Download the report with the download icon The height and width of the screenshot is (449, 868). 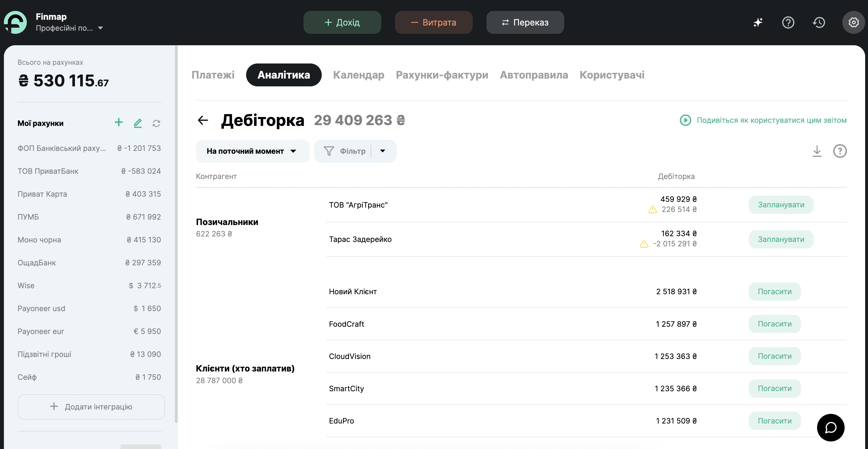click(x=817, y=151)
